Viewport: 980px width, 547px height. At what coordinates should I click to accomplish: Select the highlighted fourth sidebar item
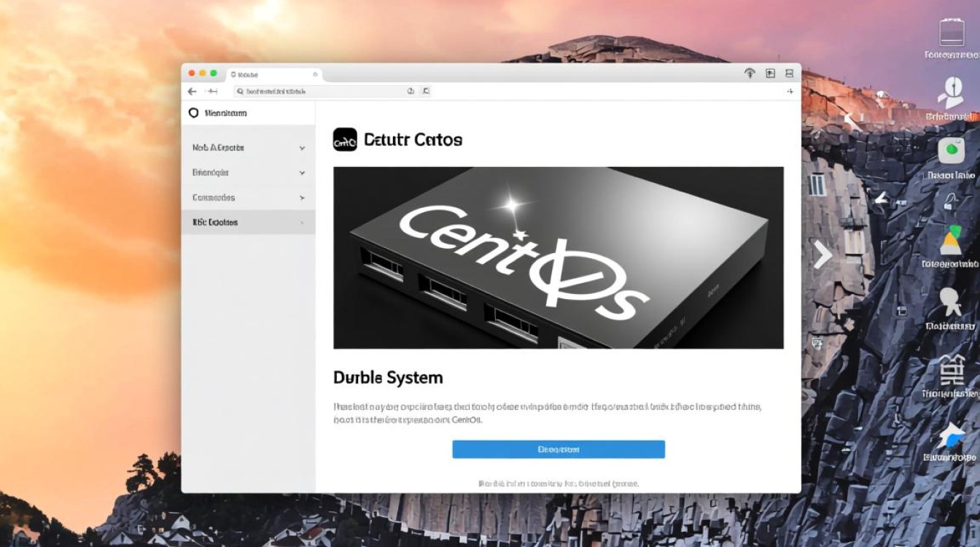[248, 222]
